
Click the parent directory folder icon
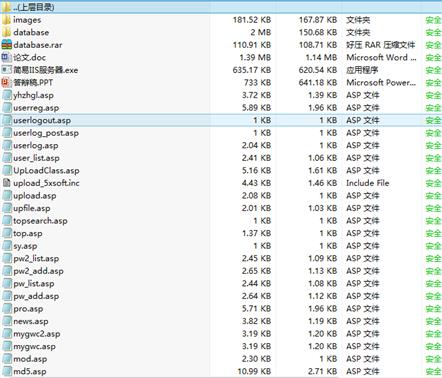click(x=7, y=7)
